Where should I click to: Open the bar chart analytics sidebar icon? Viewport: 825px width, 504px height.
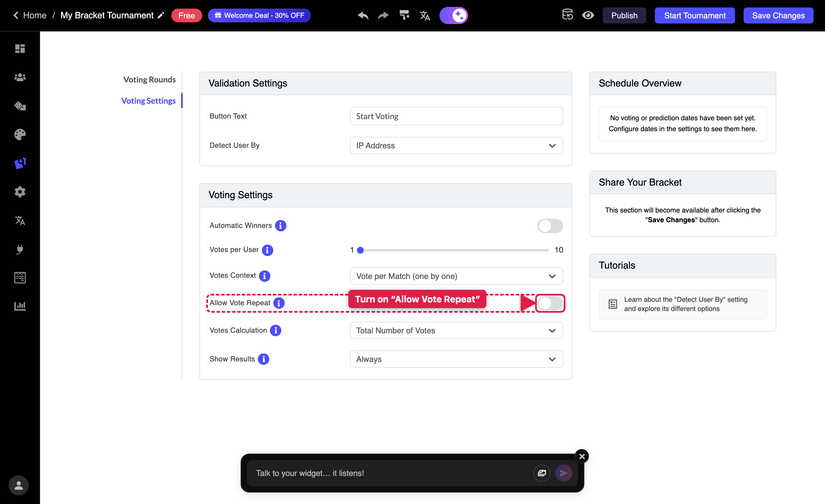(20, 306)
